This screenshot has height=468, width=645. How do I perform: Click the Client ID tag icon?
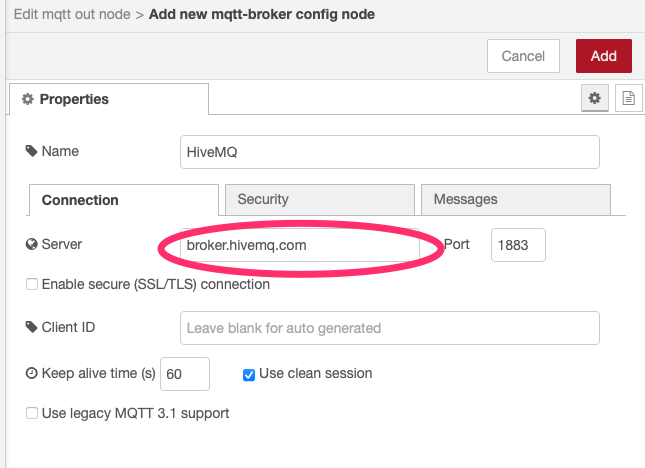31,327
